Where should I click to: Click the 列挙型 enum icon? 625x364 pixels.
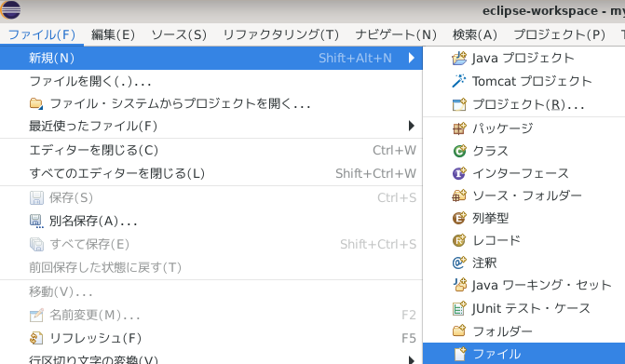pyautogui.click(x=459, y=218)
